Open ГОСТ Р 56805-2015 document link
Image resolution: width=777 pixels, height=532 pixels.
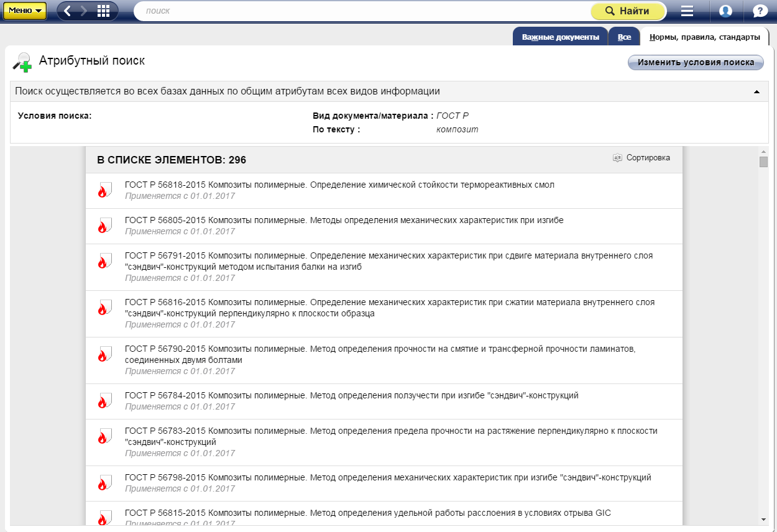click(x=344, y=220)
